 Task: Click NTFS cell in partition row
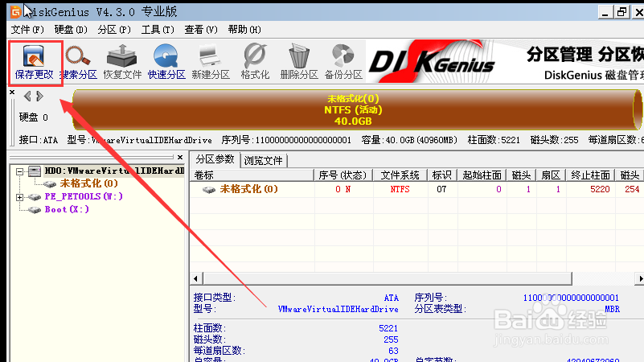coord(400,189)
